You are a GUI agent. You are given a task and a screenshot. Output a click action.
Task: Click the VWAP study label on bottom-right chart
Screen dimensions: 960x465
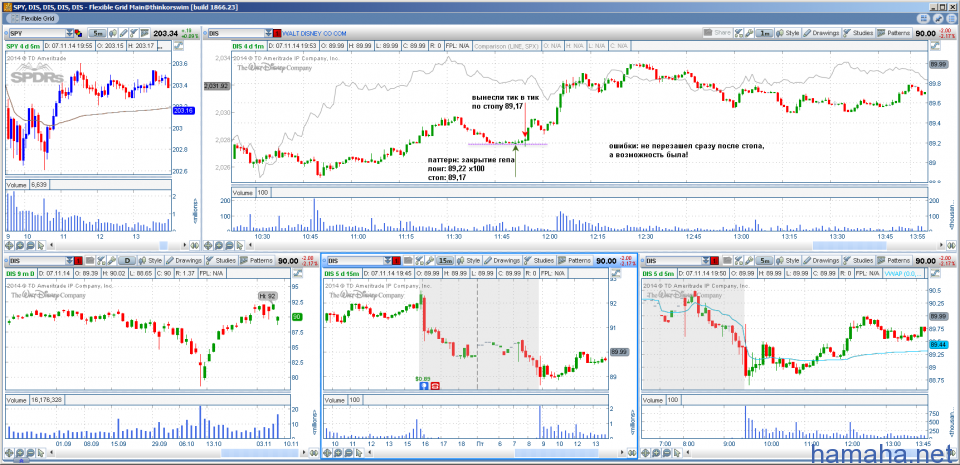pyautogui.click(x=903, y=272)
